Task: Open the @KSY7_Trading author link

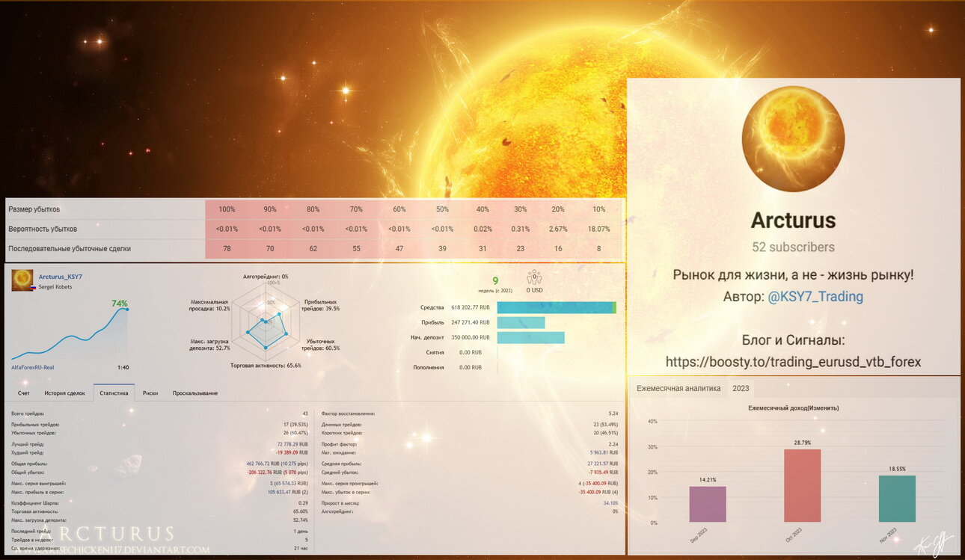Action: click(815, 297)
